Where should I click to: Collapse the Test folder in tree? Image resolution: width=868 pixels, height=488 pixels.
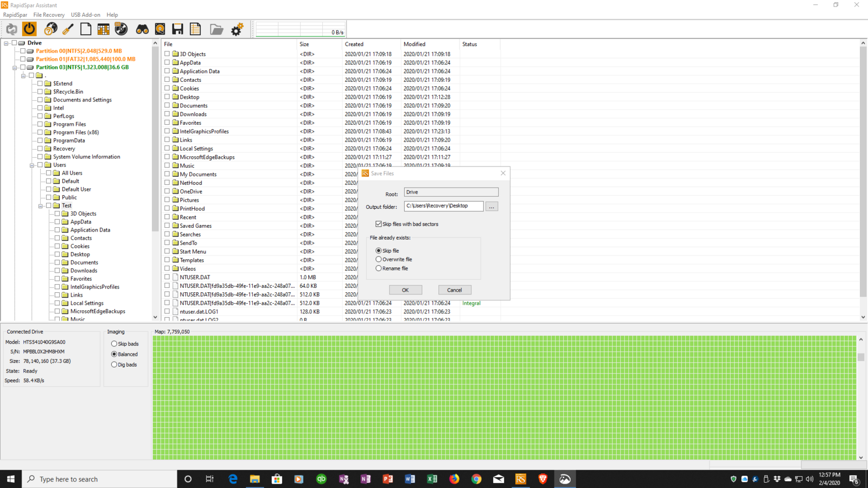(41, 206)
